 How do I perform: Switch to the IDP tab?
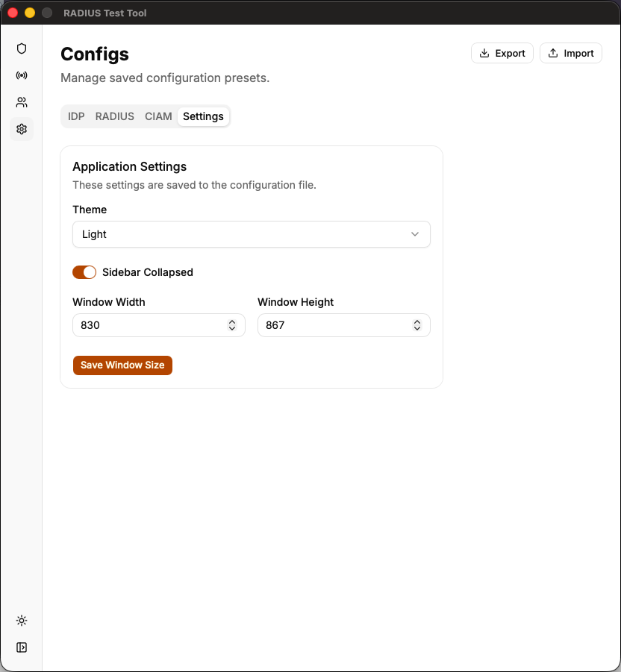point(76,116)
